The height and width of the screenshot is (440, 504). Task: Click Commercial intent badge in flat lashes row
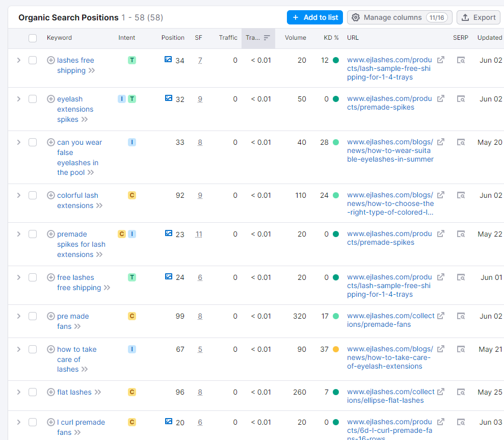(132, 392)
